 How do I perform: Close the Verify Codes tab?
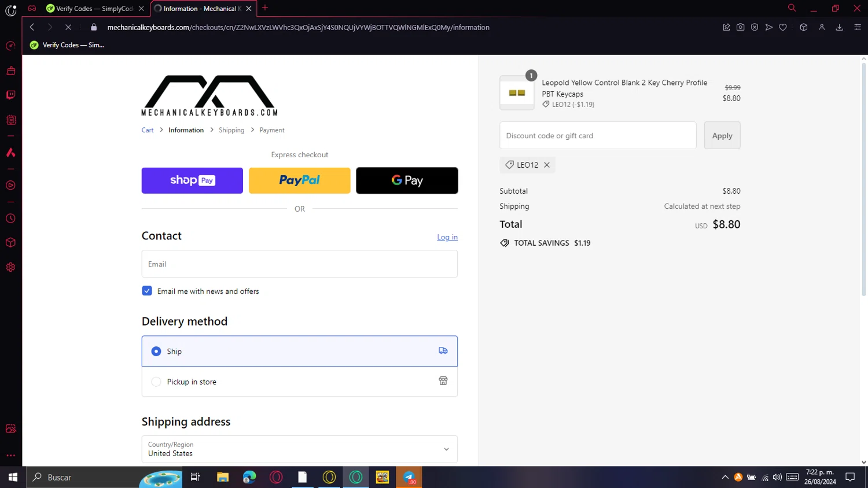(141, 9)
